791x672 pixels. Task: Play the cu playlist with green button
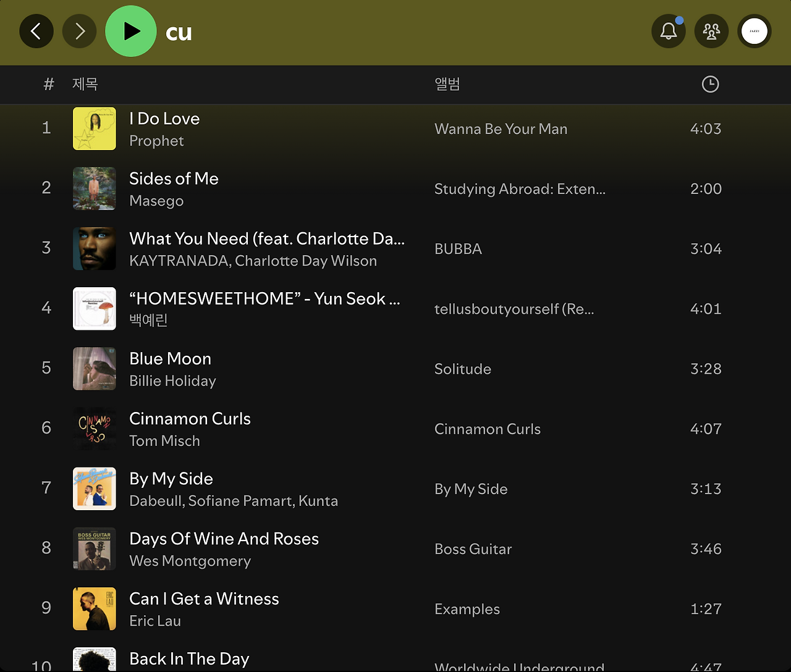(131, 31)
